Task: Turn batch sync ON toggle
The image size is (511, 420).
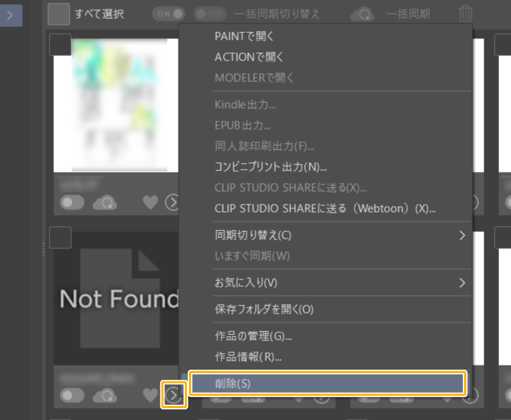Action: point(169,14)
